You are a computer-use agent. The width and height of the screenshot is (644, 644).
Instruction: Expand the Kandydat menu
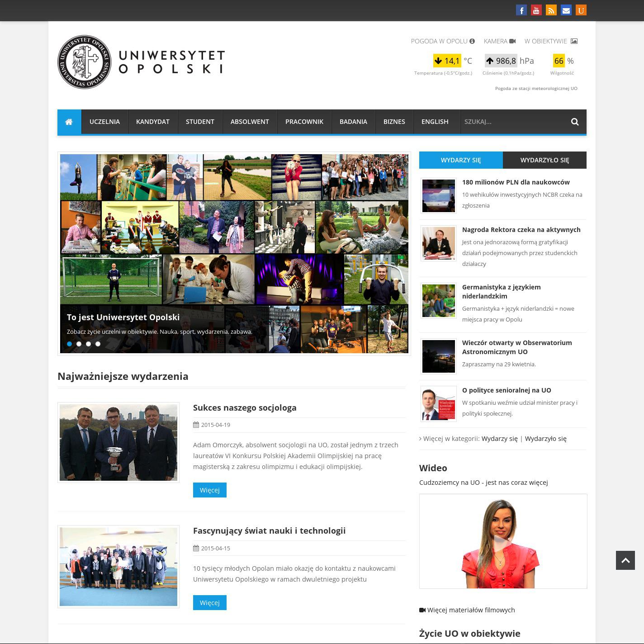(x=153, y=122)
